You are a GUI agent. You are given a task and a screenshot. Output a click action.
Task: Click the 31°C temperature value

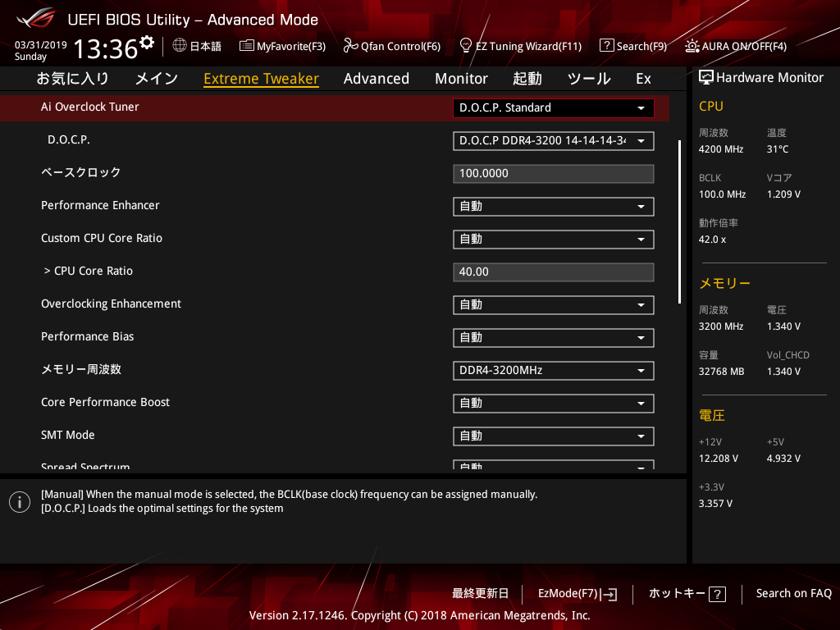coord(778,149)
